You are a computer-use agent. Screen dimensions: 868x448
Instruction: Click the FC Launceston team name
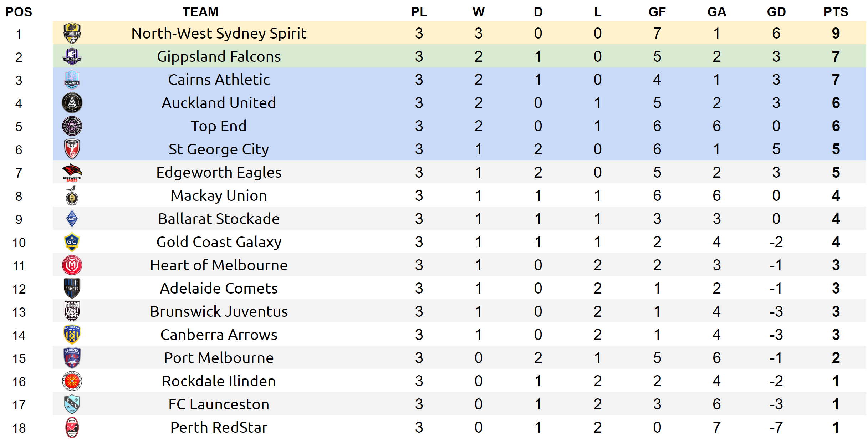click(219, 404)
